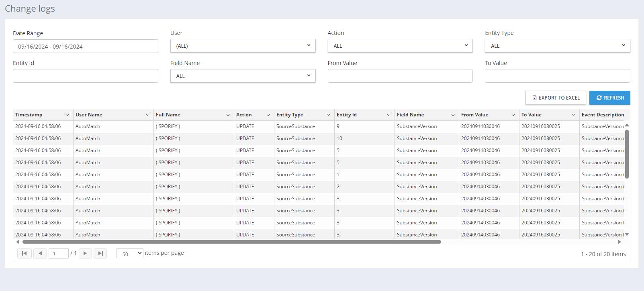Jump to the last page
644x291 pixels.
tap(100, 253)
